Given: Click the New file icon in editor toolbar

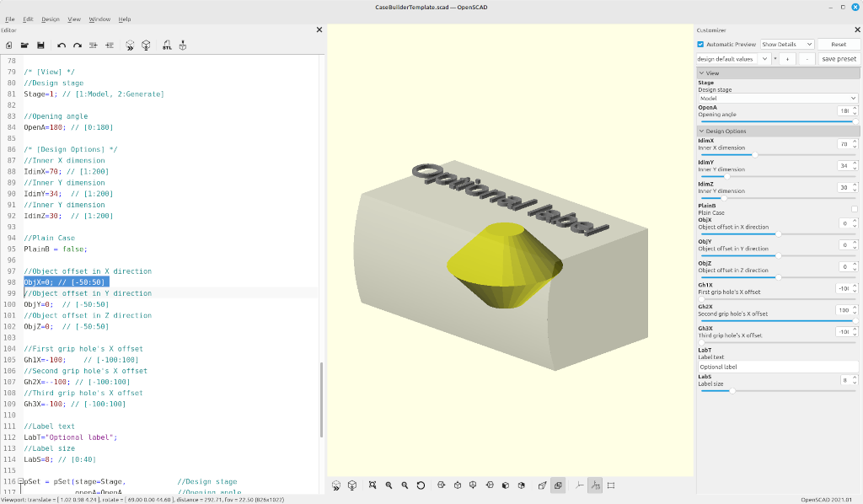Looking at the screenshot, I should (x=8, y=46).
